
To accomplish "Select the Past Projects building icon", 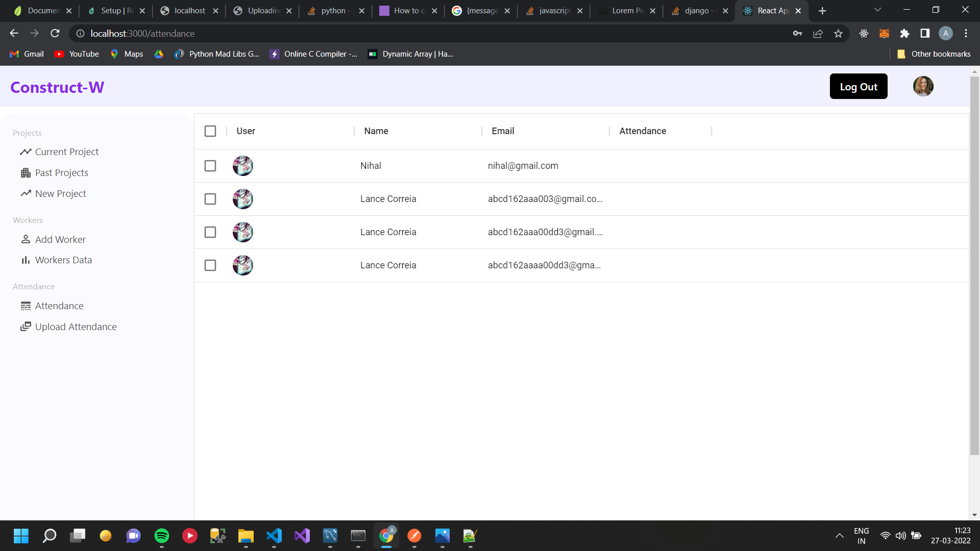I will click(x=26, y=172).
